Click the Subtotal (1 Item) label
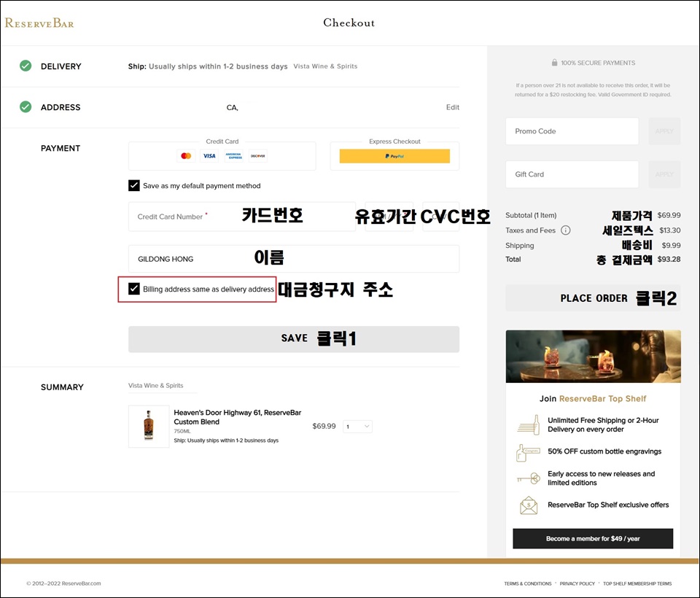 pyautogui.click(x=531, y=215)
